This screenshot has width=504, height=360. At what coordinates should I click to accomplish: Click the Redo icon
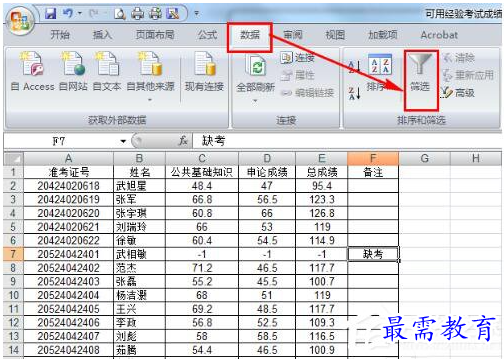coord(94,14)
